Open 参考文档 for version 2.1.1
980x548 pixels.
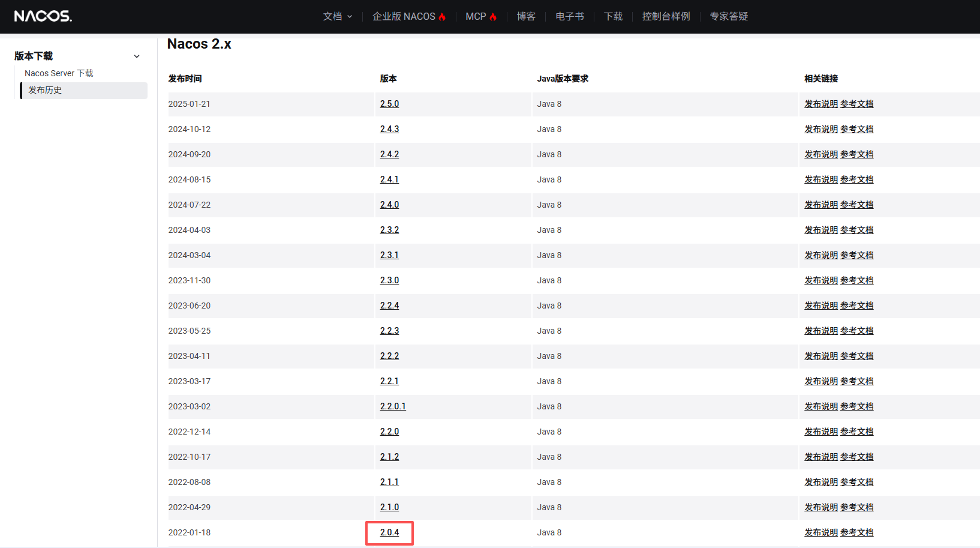[857, 482]
